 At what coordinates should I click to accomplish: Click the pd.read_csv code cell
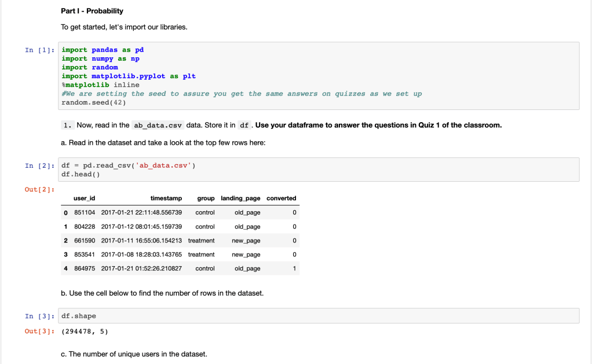(319, 170)
